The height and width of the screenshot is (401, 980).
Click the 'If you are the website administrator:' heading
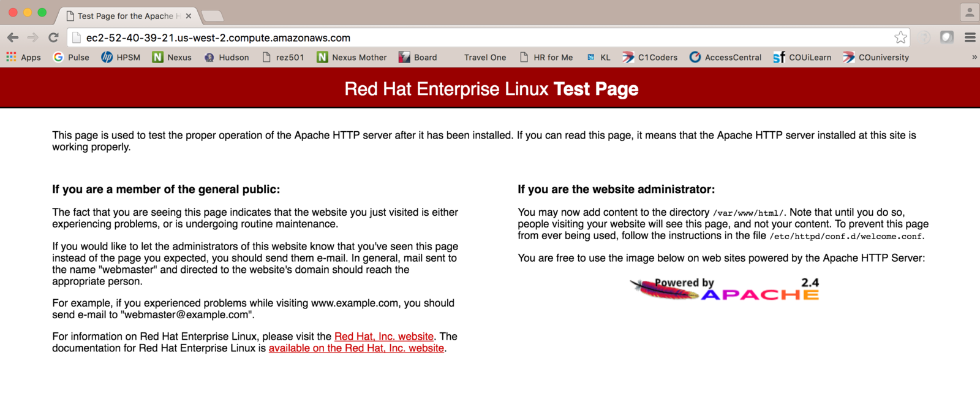pos(616,189)
